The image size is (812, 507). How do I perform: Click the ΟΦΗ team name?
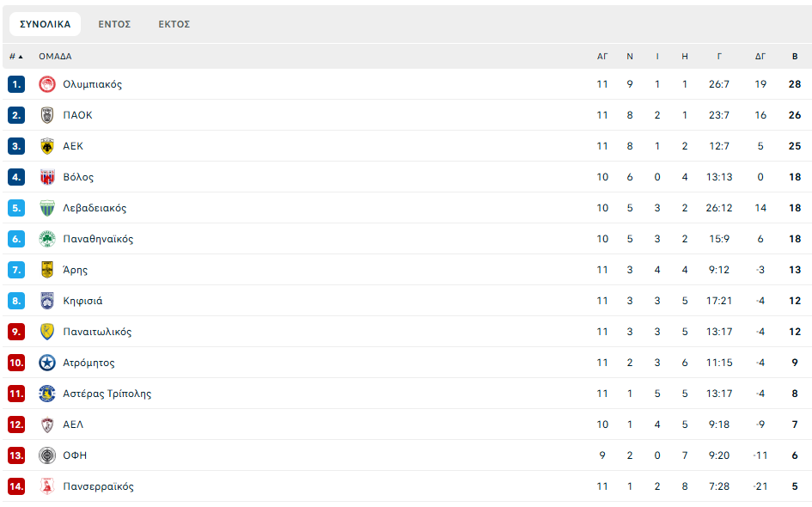pyautogui.click(x=75, y=455)
